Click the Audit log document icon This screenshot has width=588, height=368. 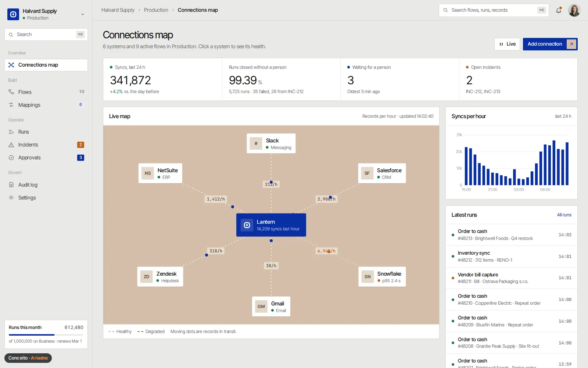click(x=11, y=185)
